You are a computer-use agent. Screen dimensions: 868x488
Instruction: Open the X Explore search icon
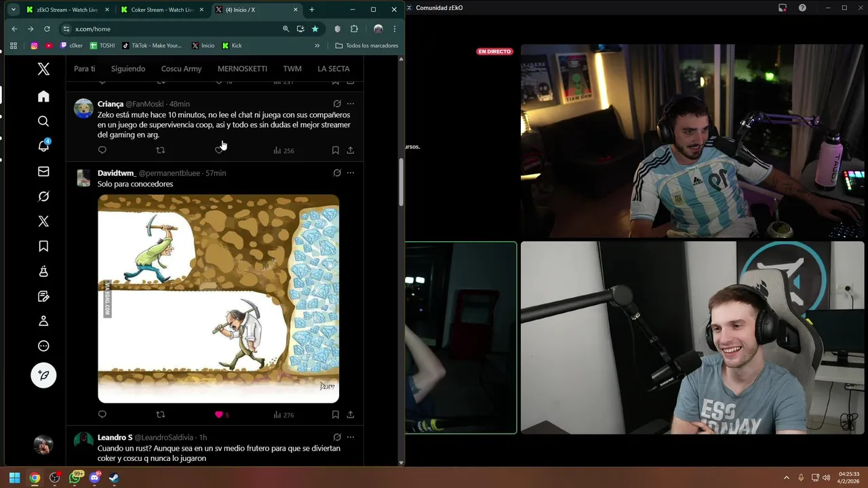pyautogui.click(x=43, y=121)
